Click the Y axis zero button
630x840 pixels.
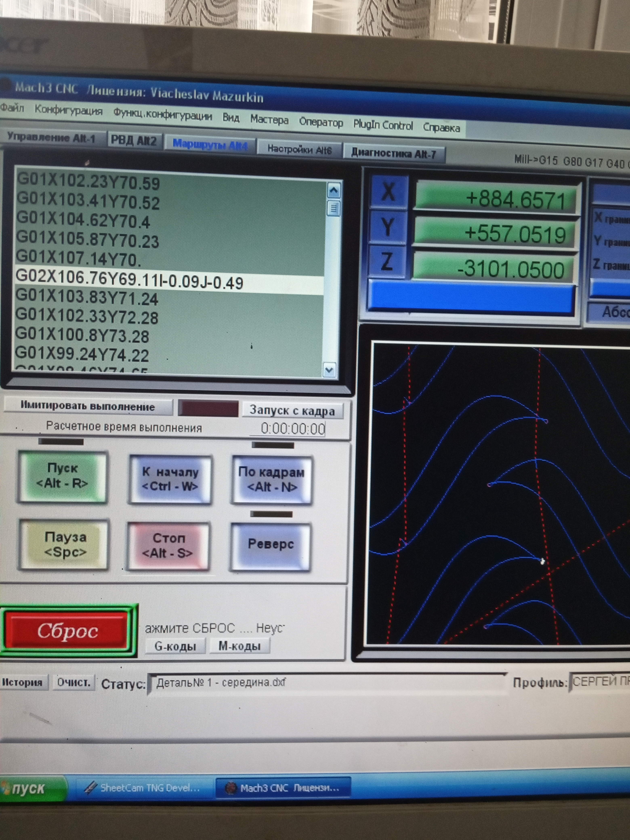pyautogui.click(x=387, y=227)
